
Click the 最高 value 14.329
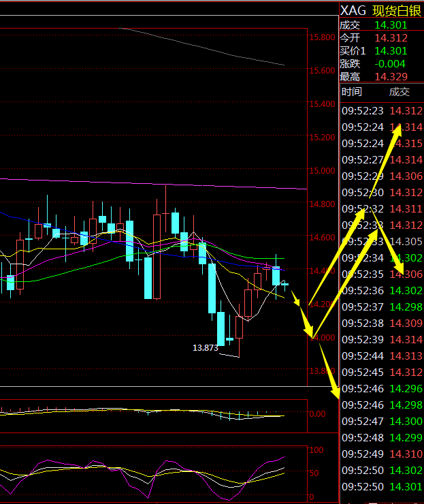point(391,76)
